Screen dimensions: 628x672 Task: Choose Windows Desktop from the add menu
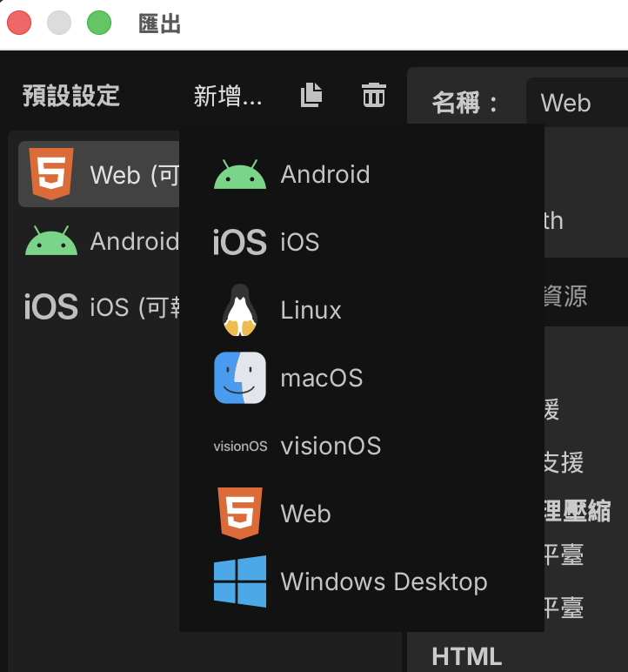362,581
